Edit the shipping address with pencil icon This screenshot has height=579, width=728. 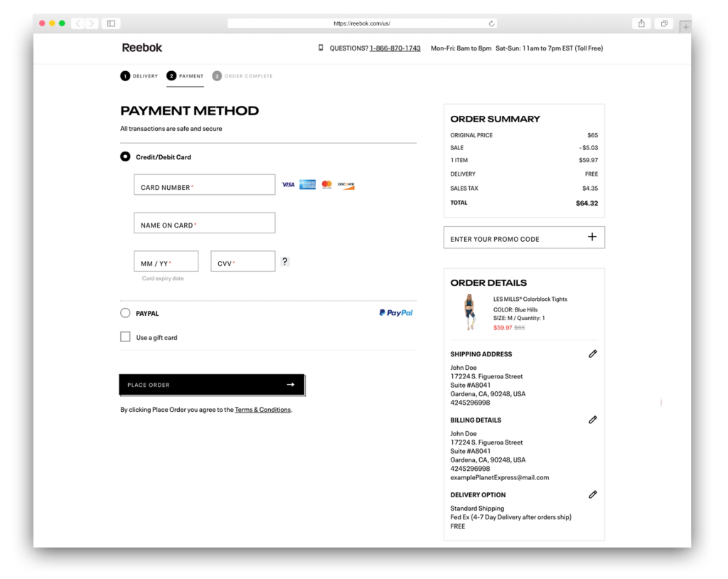(x=593, y=354)
